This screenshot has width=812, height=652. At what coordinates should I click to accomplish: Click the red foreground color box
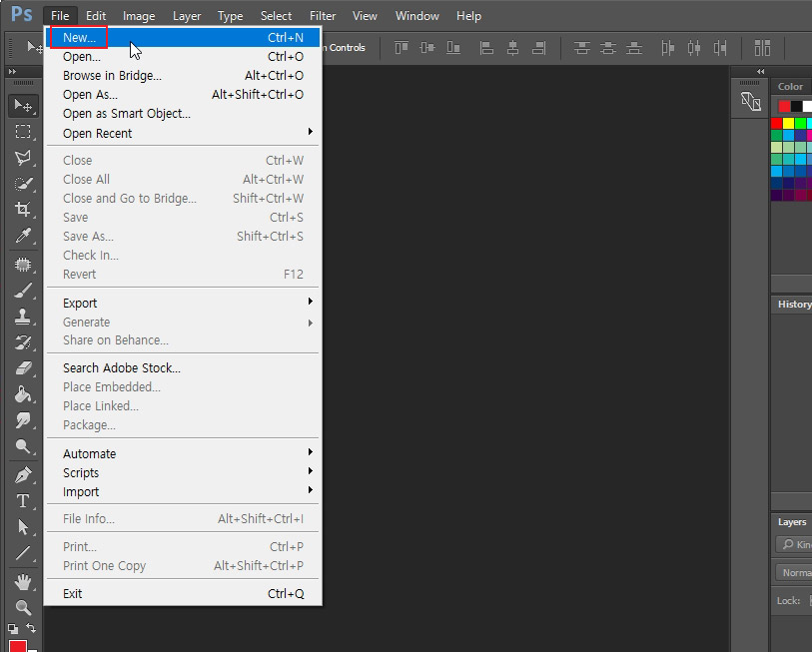18,646
